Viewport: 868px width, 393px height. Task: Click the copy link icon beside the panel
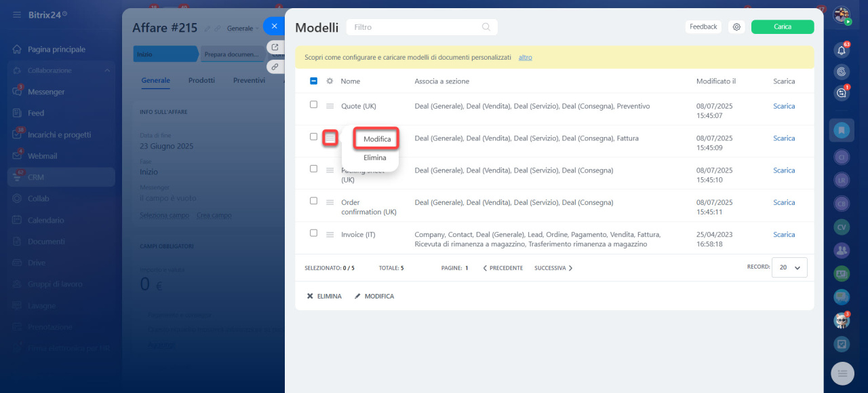(x=275, y=67)
